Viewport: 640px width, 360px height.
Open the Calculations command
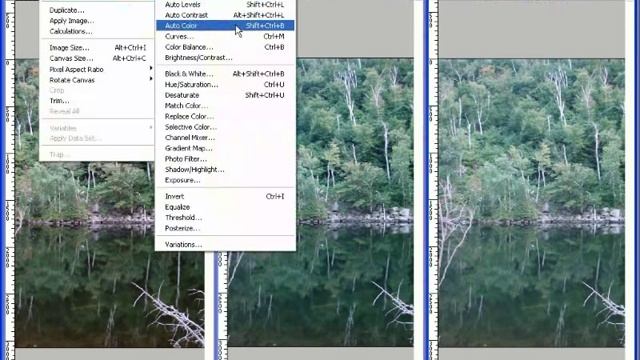[x=97, y=31]
